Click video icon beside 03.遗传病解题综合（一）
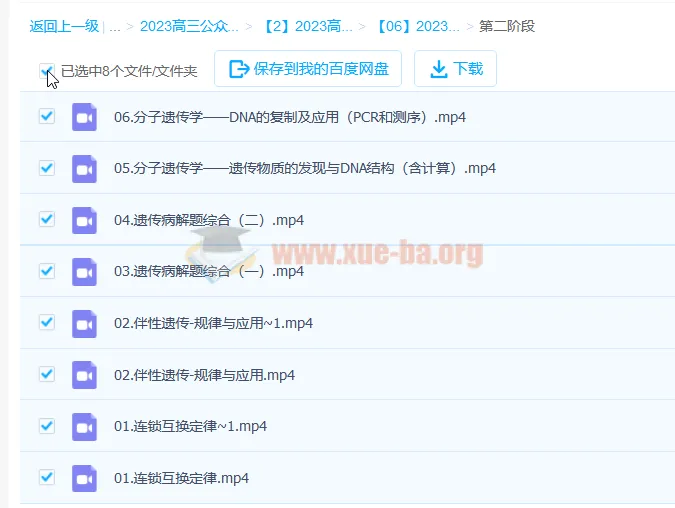The image size is (675, 508). pyautogui.click(x=84, y=271)
